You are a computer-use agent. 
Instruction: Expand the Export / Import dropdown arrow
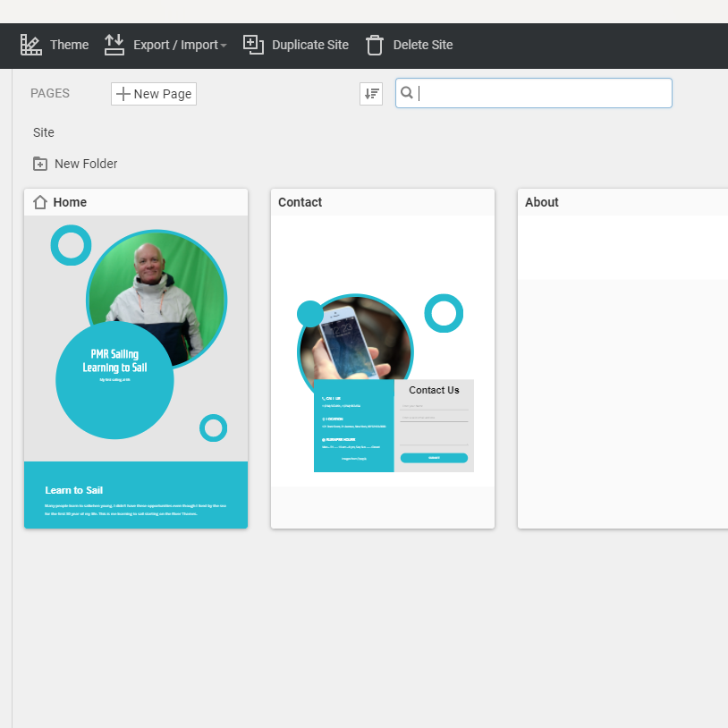pyautogui.click(x=224, y=46)
